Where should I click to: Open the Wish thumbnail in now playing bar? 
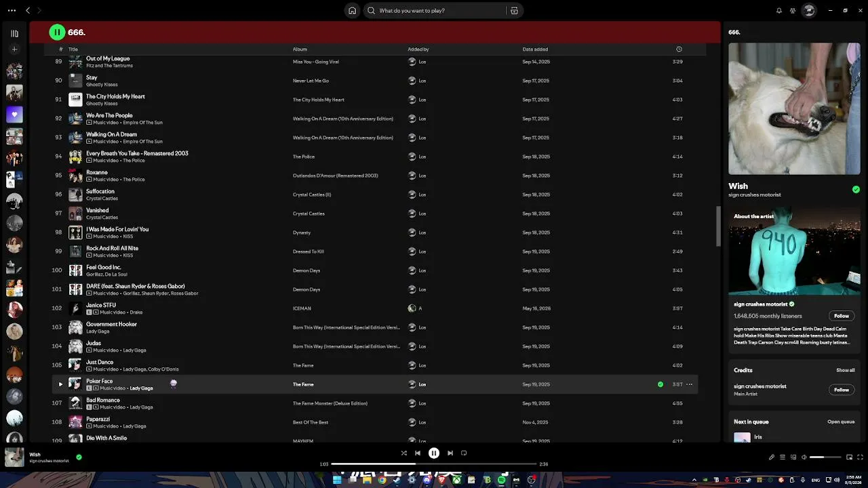14,457
